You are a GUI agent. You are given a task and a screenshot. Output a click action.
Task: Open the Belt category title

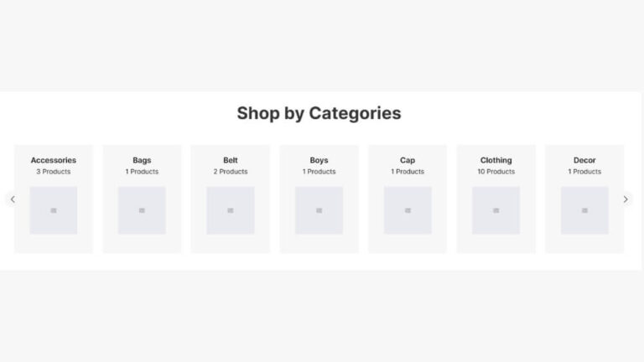[x=231, y=160]
